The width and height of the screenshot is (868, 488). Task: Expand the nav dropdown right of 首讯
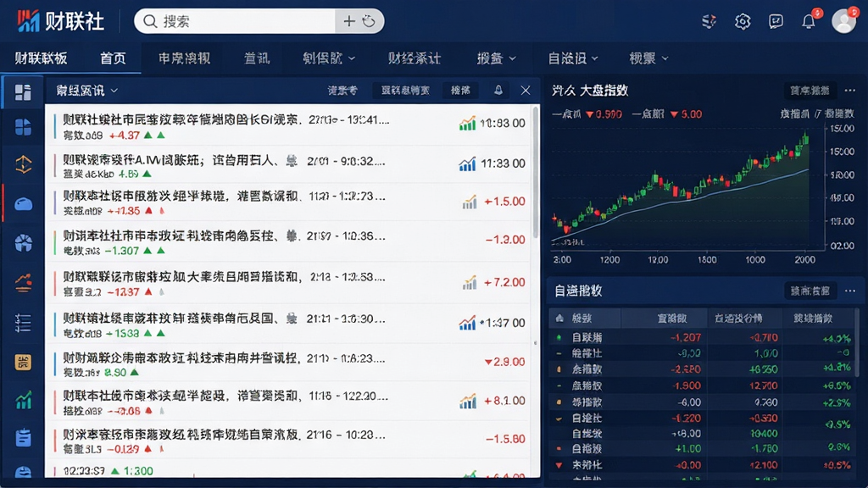click(x=329, y=58)
